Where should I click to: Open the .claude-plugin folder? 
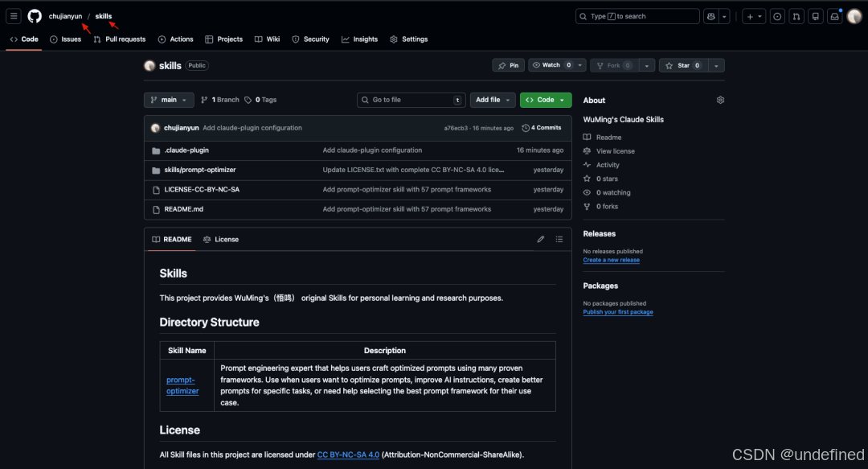(186, 150)
